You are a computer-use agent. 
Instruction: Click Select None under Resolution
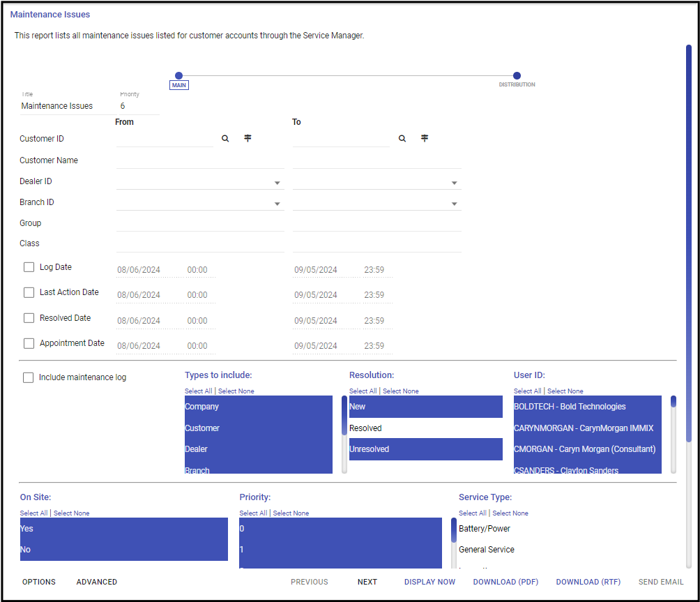[400, 391]
